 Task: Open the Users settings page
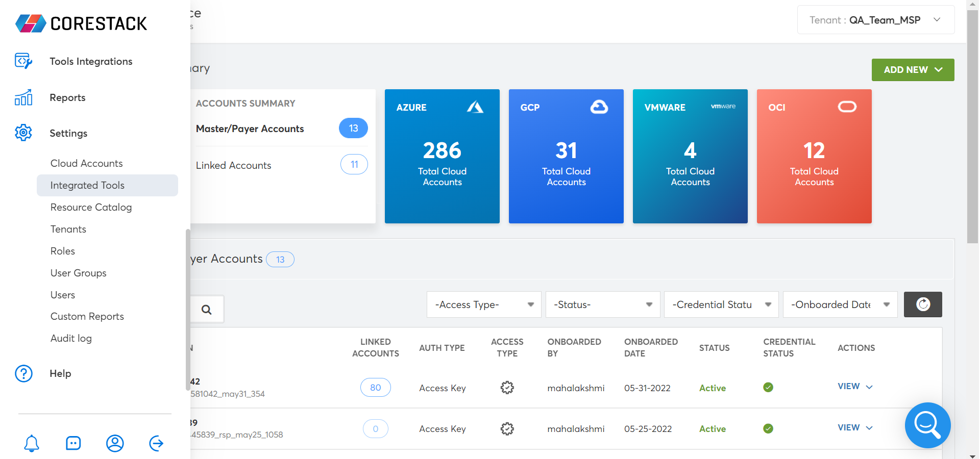[63, 295]
